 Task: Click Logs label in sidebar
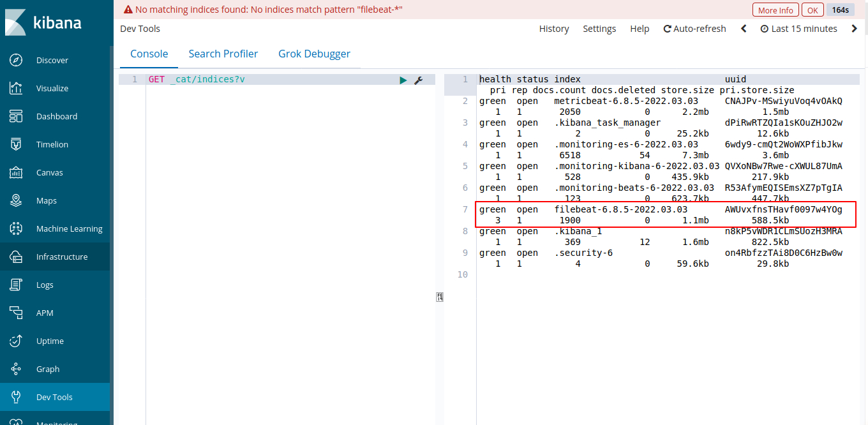point(45,285)
